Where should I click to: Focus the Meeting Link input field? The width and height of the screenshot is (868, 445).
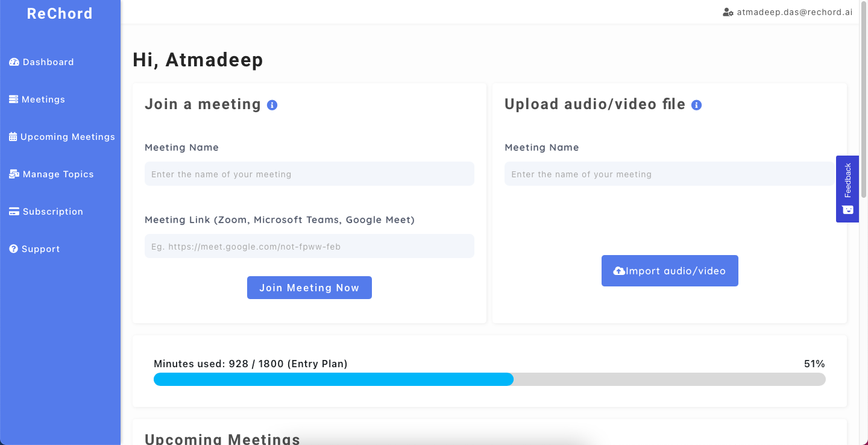pos(309,246)
